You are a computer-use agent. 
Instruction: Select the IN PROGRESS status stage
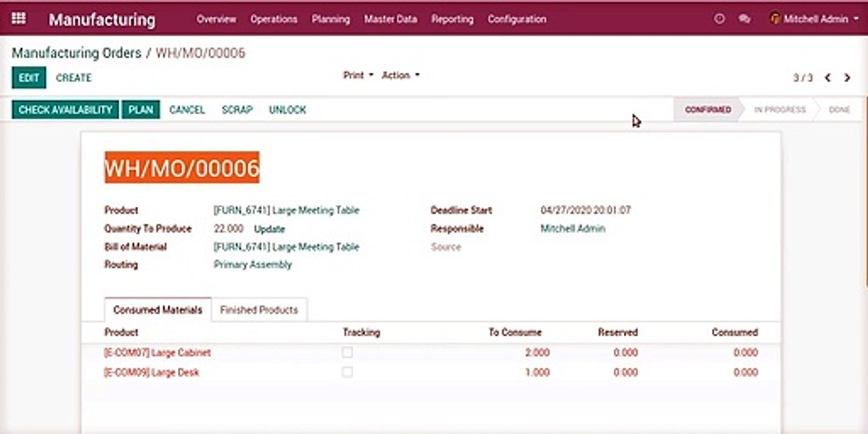[779, 110]
